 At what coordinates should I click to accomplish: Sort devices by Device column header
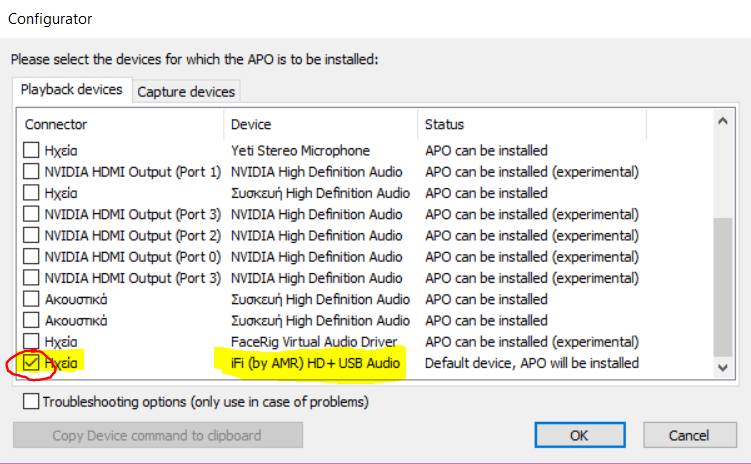[320, 125]
